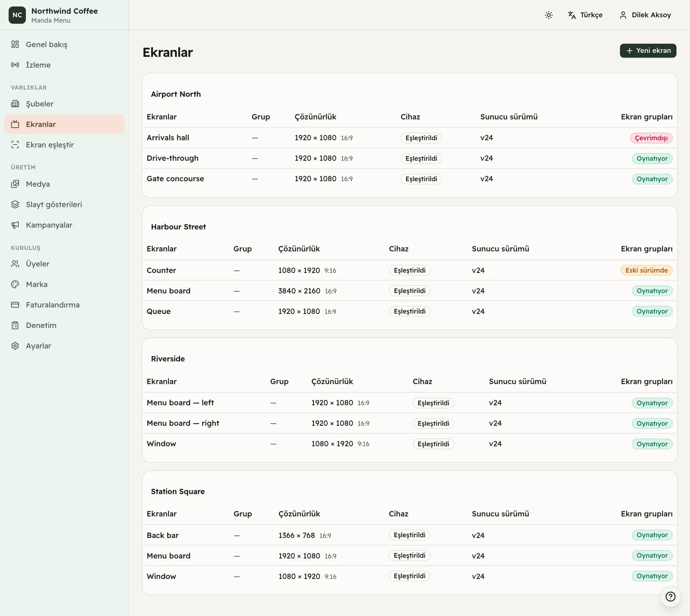The height and width of the screenshot is (616, 690).
Task: Click the Slayt gösterileri layers icon
Action: 15,204
